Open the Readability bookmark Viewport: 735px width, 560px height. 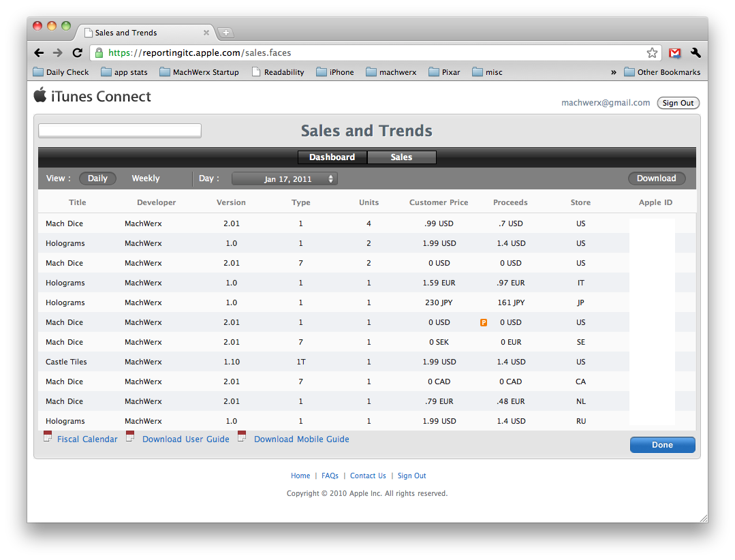click(x=278, y=72)
